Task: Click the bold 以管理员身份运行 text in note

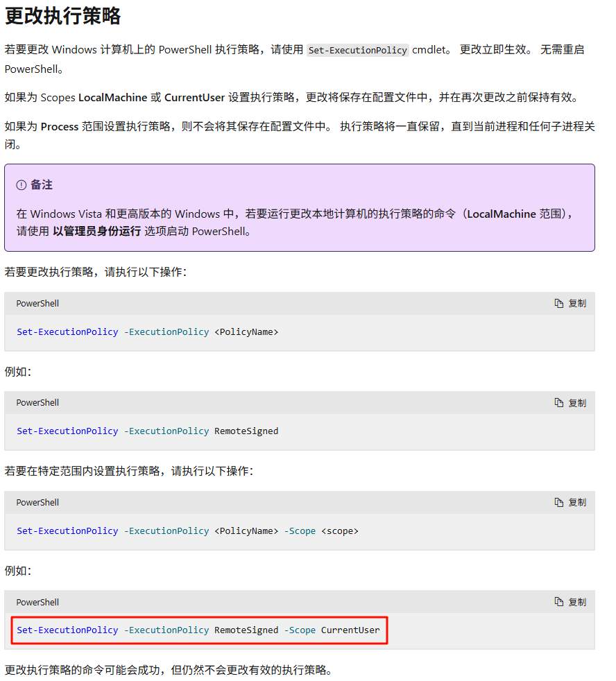Action: click(x=96, y=232)
